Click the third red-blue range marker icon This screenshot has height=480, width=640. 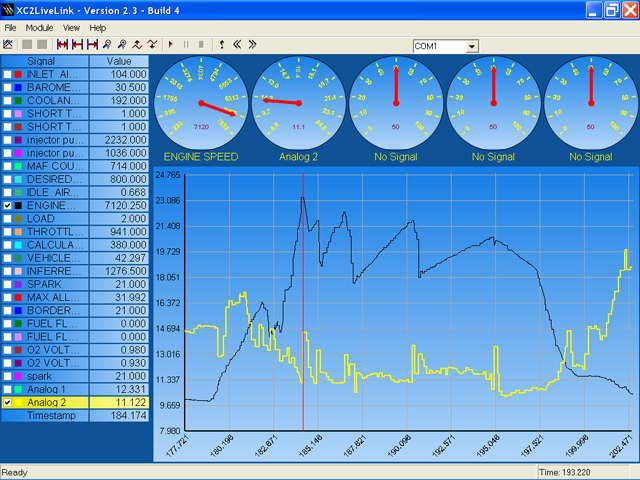pyautogui.click(x=92, y=45)
